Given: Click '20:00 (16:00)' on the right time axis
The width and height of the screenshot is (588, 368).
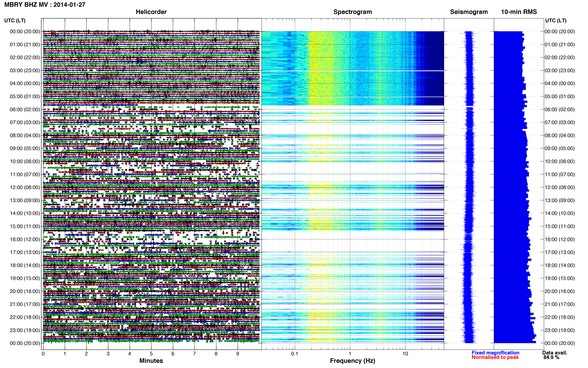Looking at the screenshot, I should click(x=560, y=291).
